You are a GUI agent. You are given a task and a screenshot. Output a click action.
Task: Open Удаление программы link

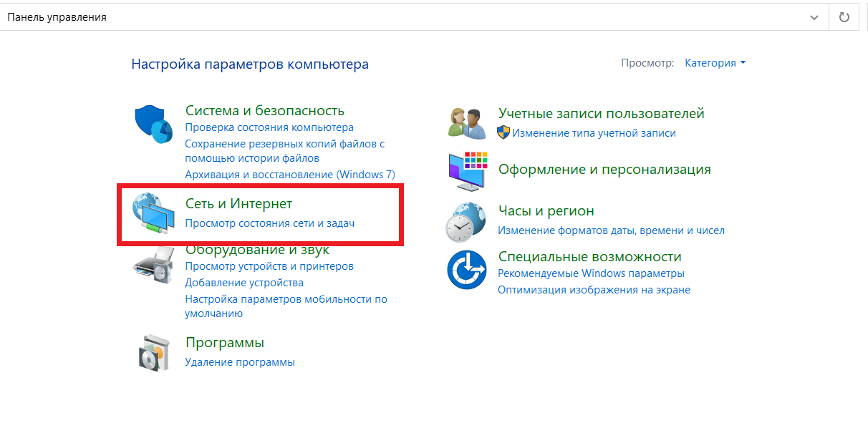(239, 362)
